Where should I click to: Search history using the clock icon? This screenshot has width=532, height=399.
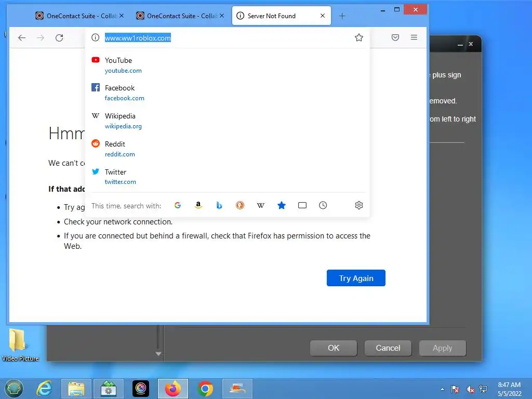tap(323, 205)
